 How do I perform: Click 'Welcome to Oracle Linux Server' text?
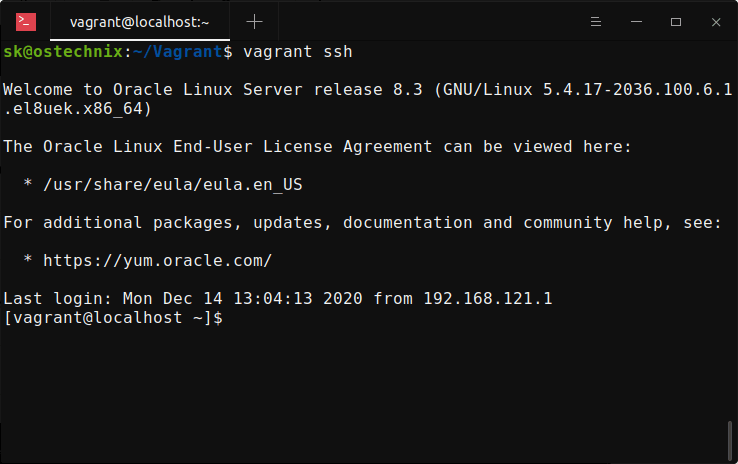pyautogui.click(x=153, y=89)
